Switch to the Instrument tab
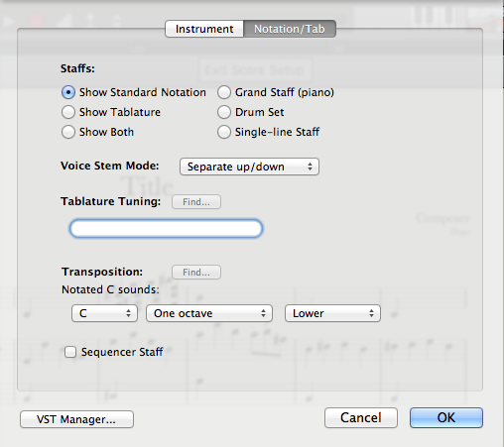The image size is (504, 447). (x=204, y=29)
